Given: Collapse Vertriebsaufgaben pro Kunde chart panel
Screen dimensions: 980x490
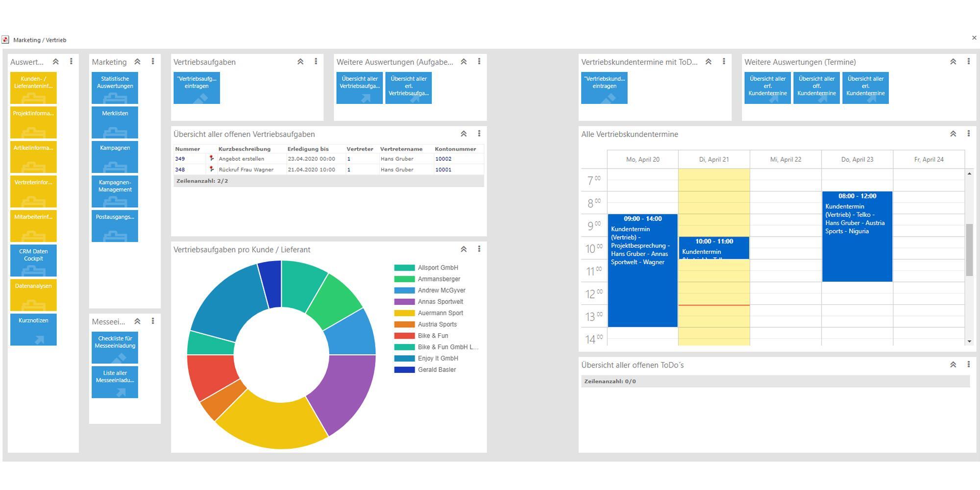Looking at the screenshot, I should click(x=464, y=249).
